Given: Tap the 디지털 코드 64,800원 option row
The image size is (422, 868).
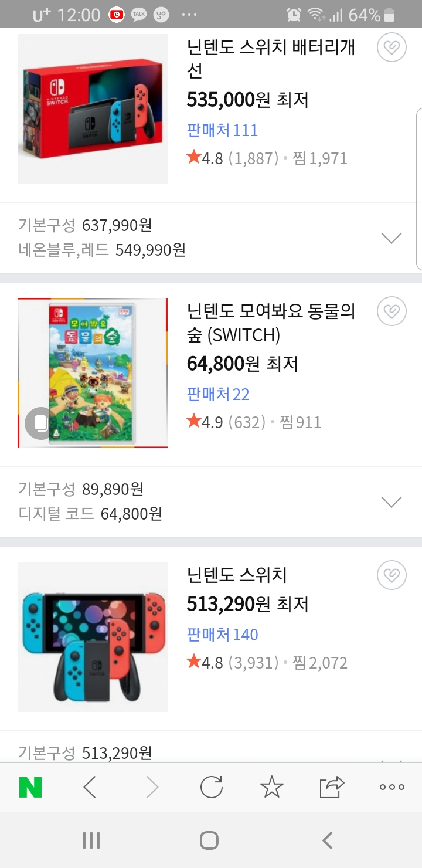Looking at the screenshot, I should coord(90,514).
